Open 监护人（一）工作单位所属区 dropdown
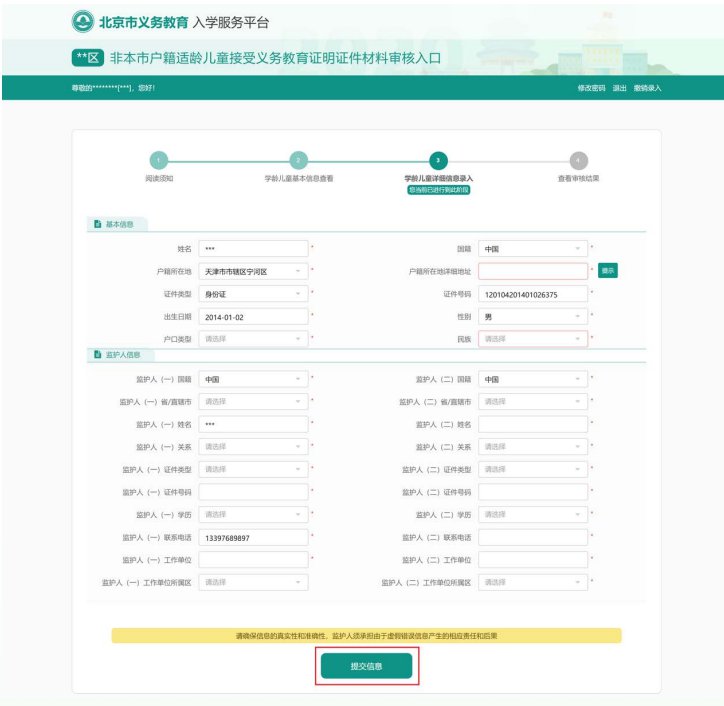 [x=253, y=582]
